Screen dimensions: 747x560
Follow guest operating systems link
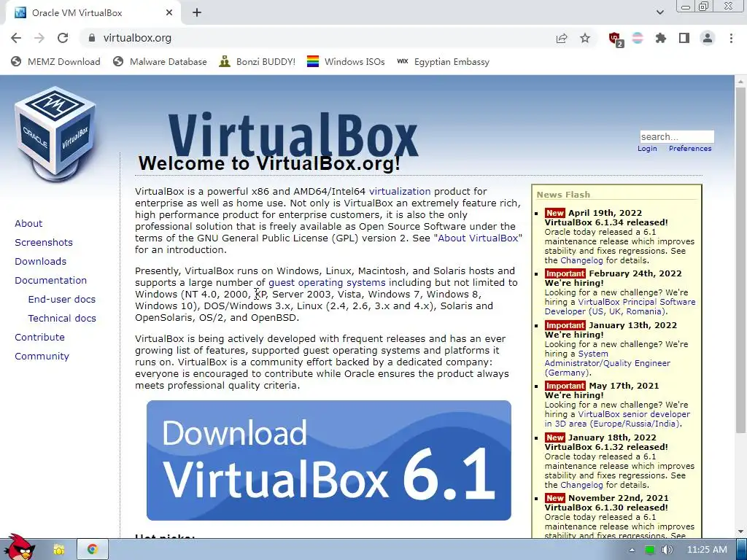click(x=327, y=282)
